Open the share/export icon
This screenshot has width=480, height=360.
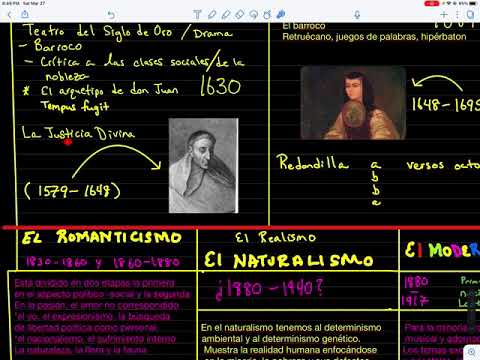tap(25, 14)
